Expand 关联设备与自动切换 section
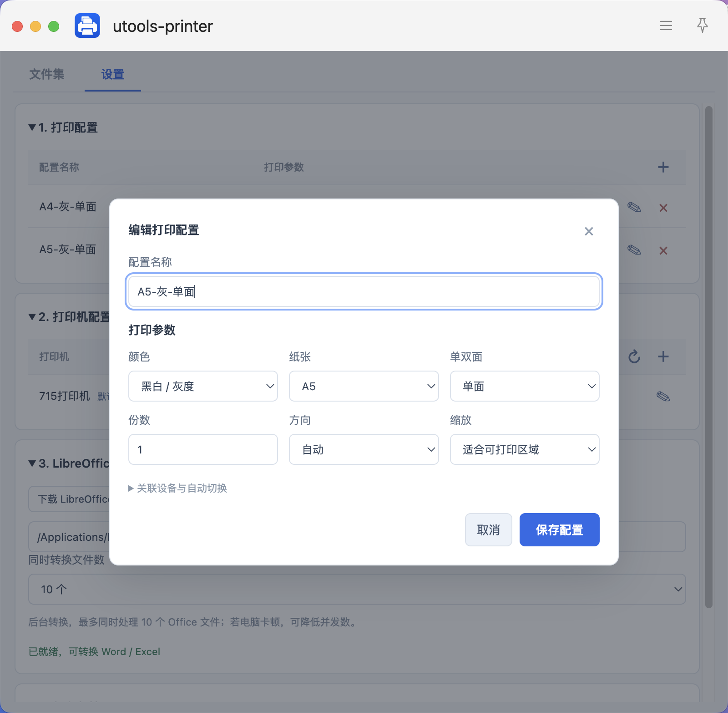728x713 pixels. (x=178, y=488)
